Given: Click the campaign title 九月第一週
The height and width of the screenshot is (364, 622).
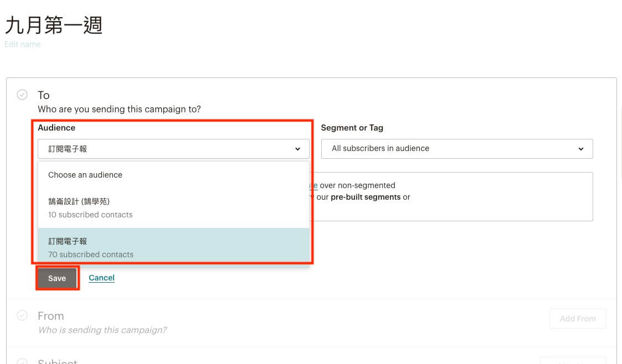Looking at the screenshot, I should click(54, 25).
